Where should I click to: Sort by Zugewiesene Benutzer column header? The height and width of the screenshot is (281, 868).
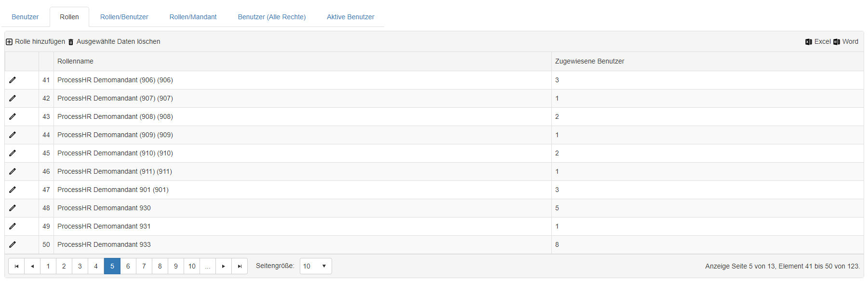[x=589, y=61]
